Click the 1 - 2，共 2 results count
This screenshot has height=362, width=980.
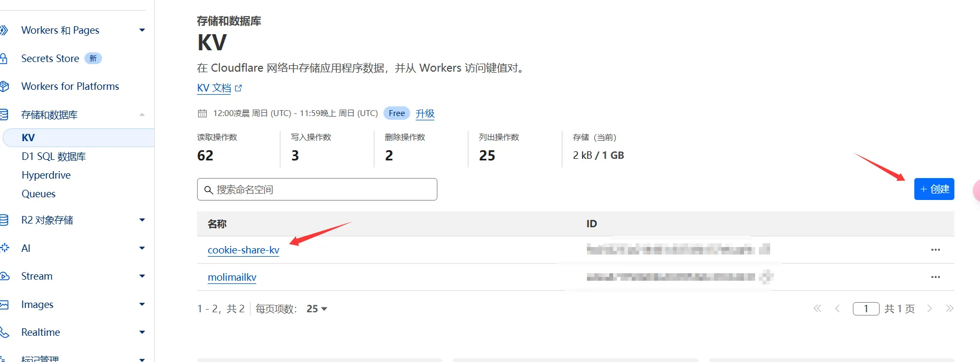(221, 309)
